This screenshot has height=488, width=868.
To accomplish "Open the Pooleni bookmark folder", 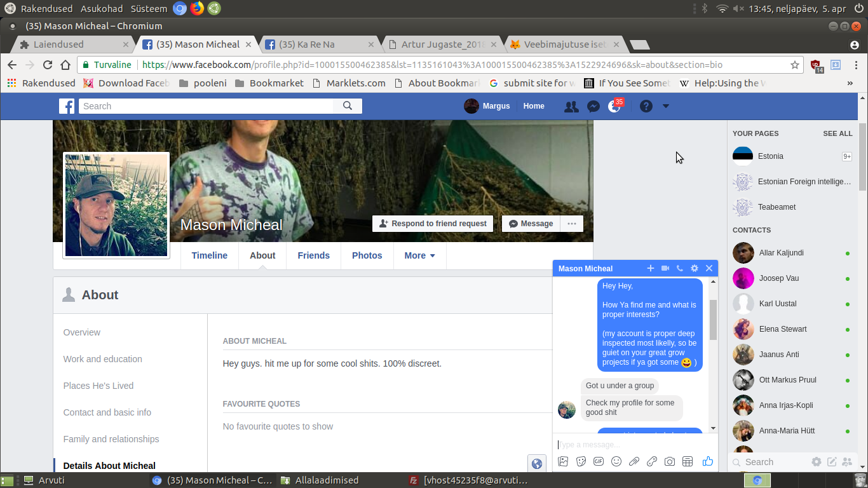I will tap(203, 83).
